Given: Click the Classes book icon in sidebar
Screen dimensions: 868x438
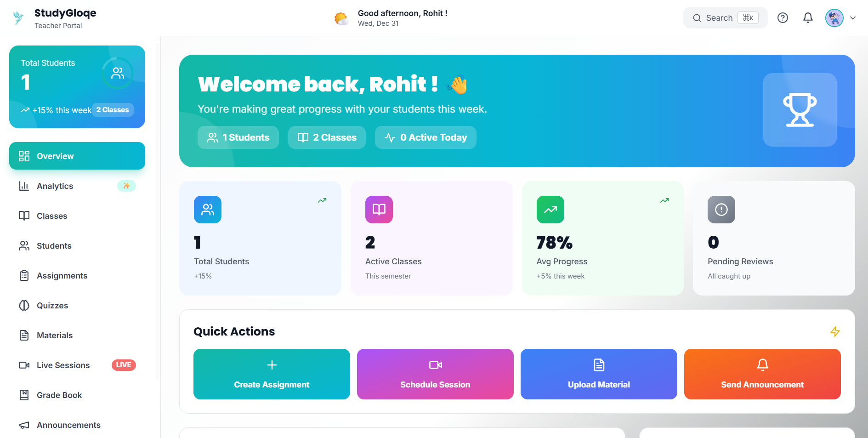Looking at the screenshot, I should click(24, 216).
